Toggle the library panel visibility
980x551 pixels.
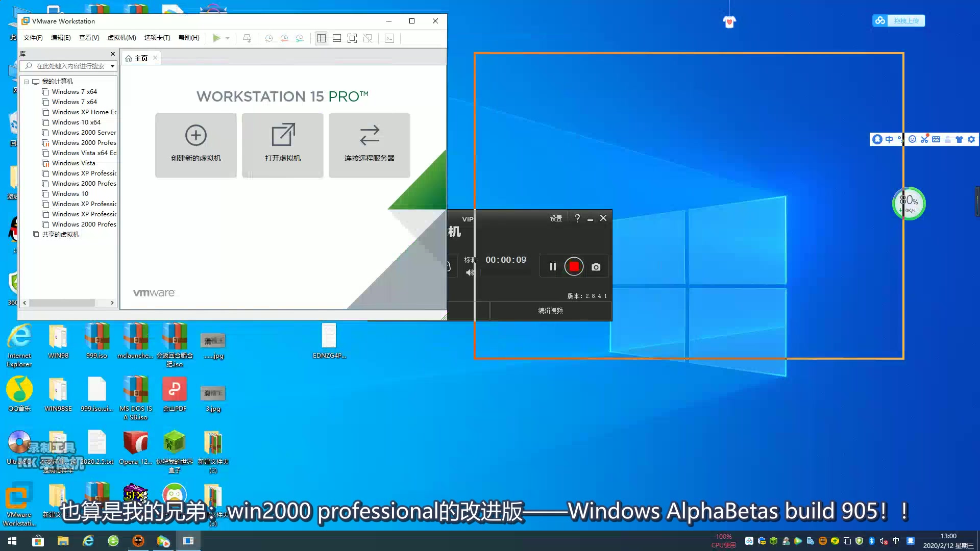click(x=322, y=38)
